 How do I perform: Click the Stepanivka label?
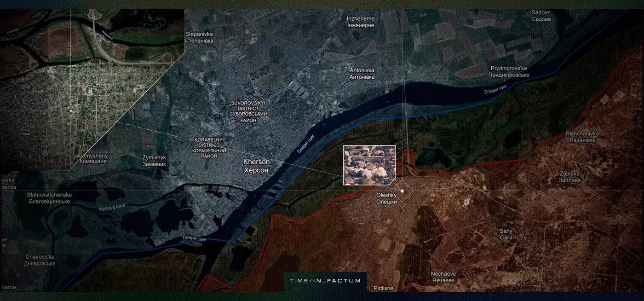[199, 37]
